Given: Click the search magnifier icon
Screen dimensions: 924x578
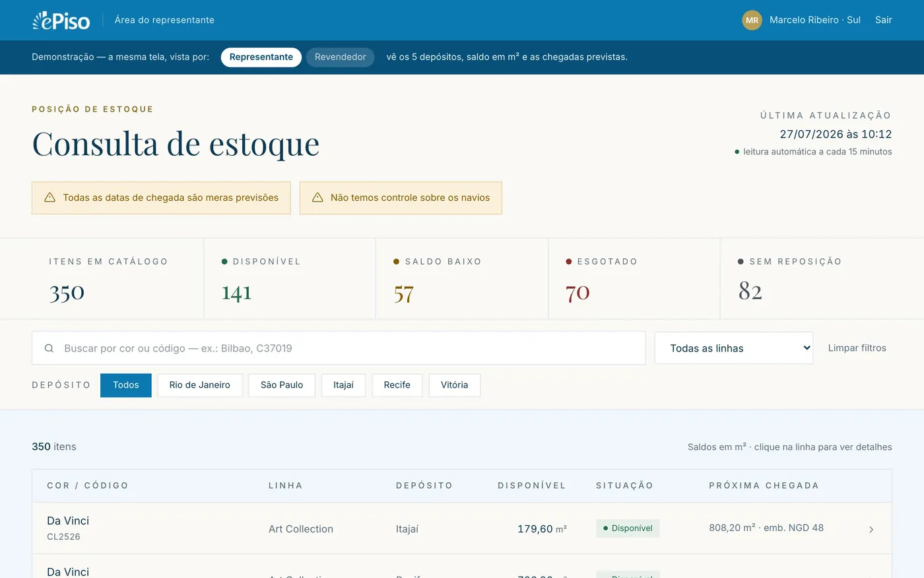Looking at the screenshot, I should coord(49,348).
